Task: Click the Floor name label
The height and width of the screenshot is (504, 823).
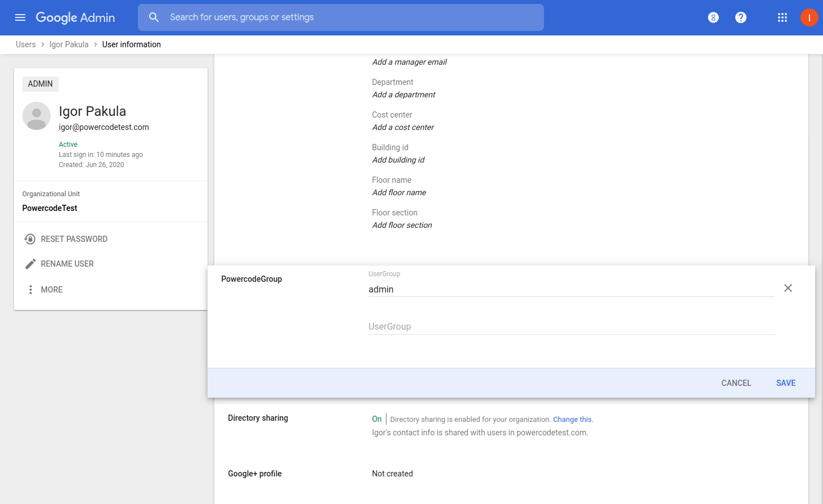Action: (392, 180)
